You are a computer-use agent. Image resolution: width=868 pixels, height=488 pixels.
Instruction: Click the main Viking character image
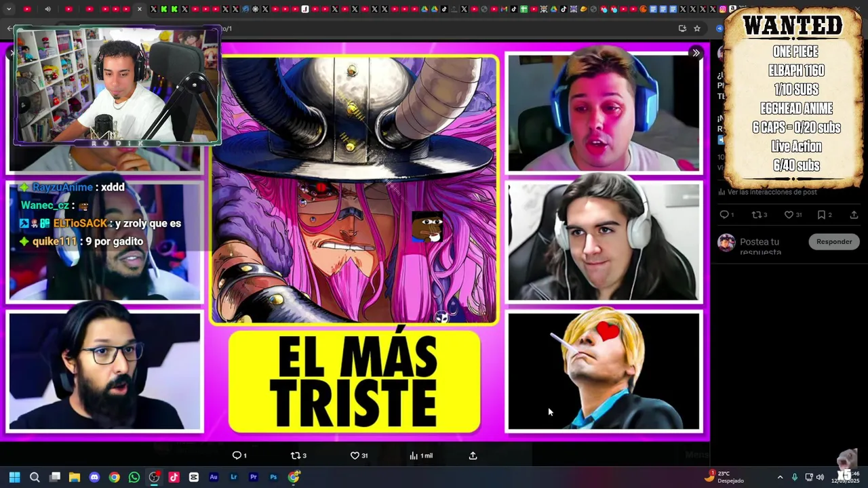(354, 189)
